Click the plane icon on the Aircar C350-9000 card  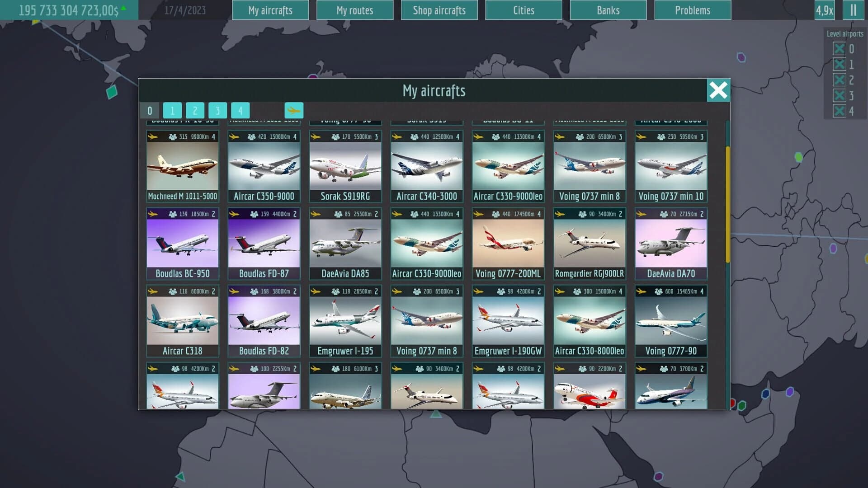click(x=234, y=136)
